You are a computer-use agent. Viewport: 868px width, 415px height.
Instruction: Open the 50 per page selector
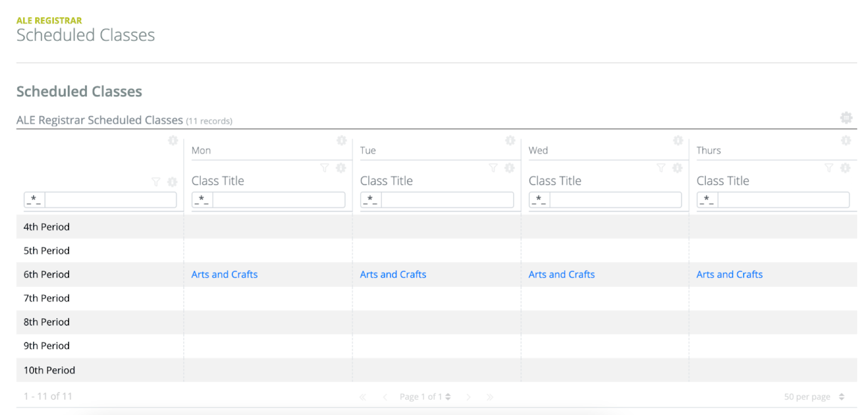tap(814, 397)
